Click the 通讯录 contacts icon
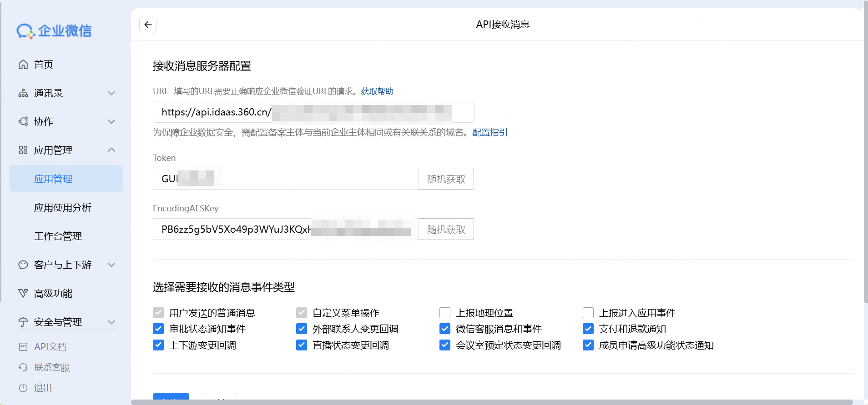 [x=23, y=93]
